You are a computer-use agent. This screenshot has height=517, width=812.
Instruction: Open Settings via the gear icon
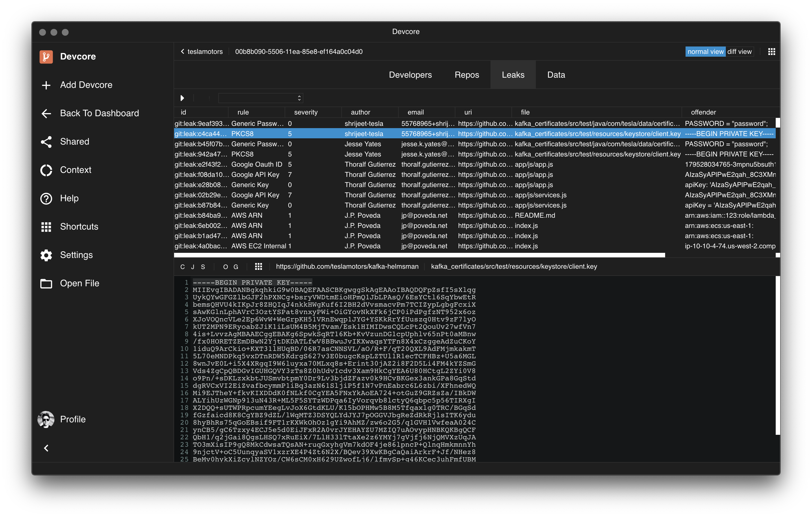(46, 255)
